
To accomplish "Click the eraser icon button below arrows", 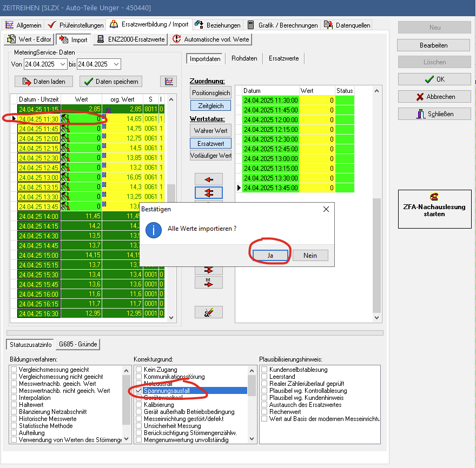I will tap(209, 312).
